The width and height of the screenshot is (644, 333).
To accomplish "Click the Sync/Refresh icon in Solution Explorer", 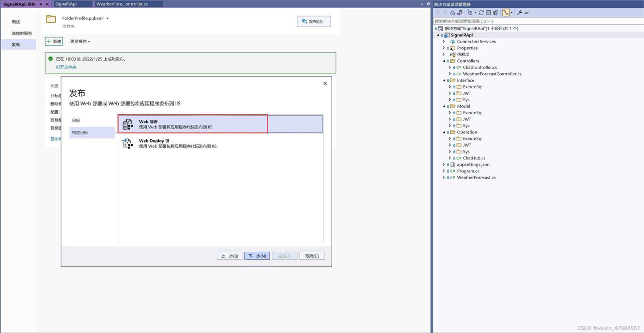I will click(x=481, y=13).
